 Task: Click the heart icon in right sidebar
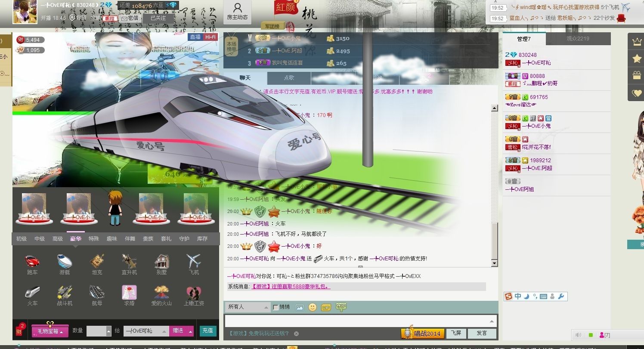pyautogui.click(x=636, y=93)
